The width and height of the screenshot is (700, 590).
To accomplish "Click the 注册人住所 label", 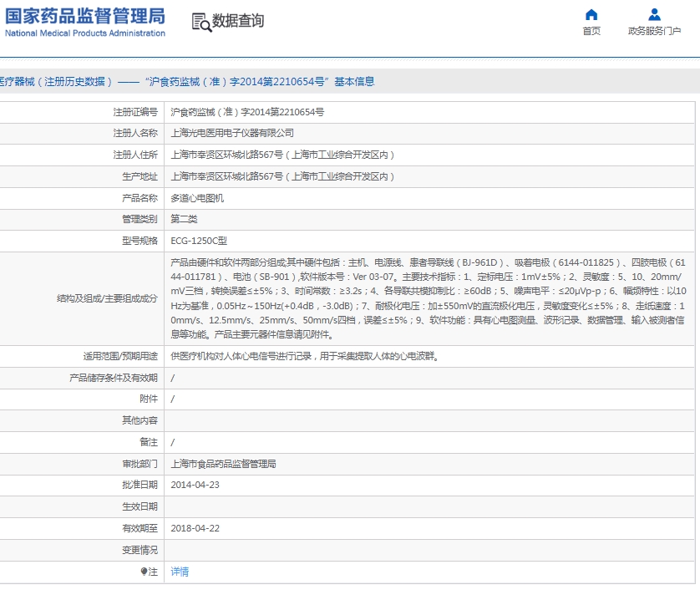I will [135, 155].
